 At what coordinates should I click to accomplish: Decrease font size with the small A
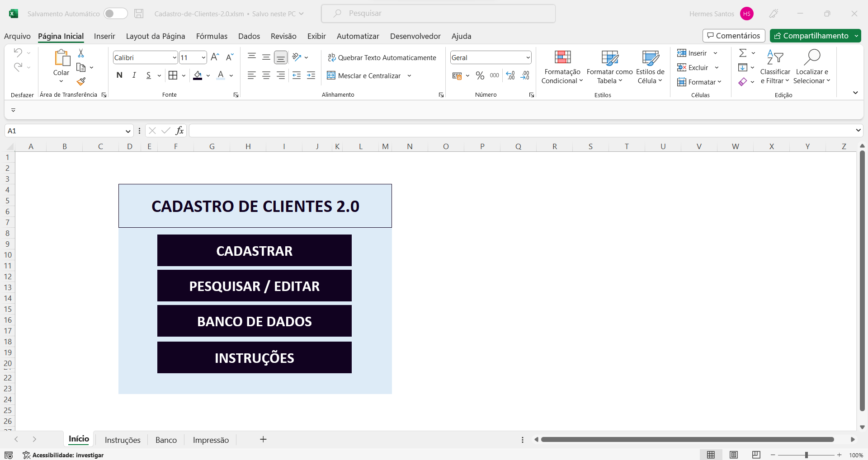[230, 57]
